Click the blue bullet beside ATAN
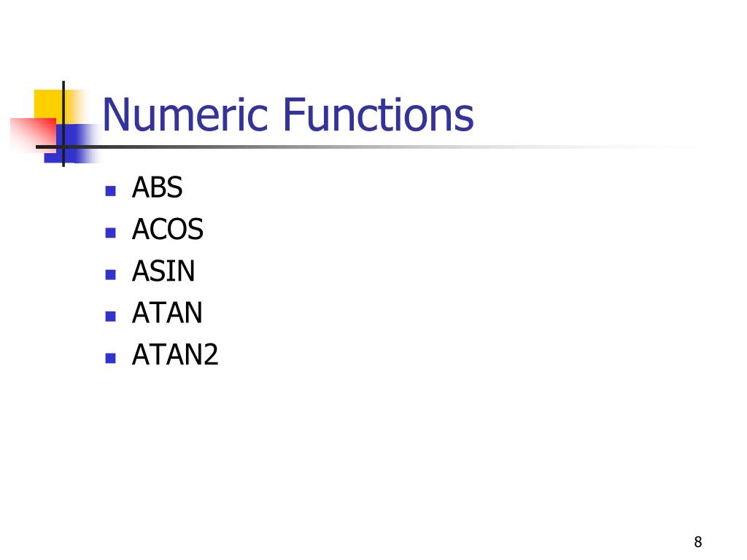 (x=111, y=316)
